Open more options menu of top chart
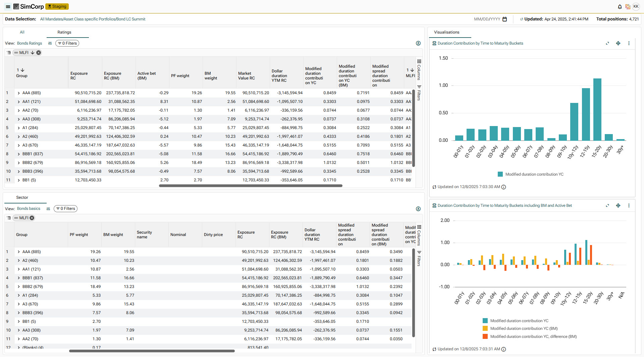Image resolution: width=644 pixels, height=357 pixels. [x=629, y=43]
